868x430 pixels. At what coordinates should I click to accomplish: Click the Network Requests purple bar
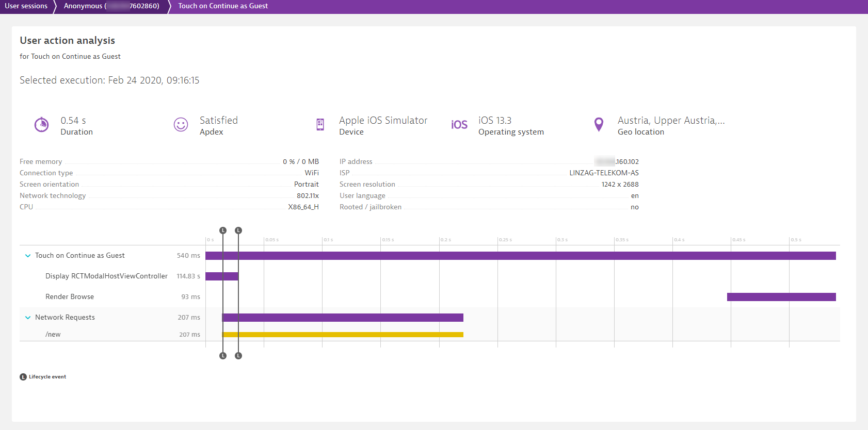pyautogui.click(x=343, y=318)
